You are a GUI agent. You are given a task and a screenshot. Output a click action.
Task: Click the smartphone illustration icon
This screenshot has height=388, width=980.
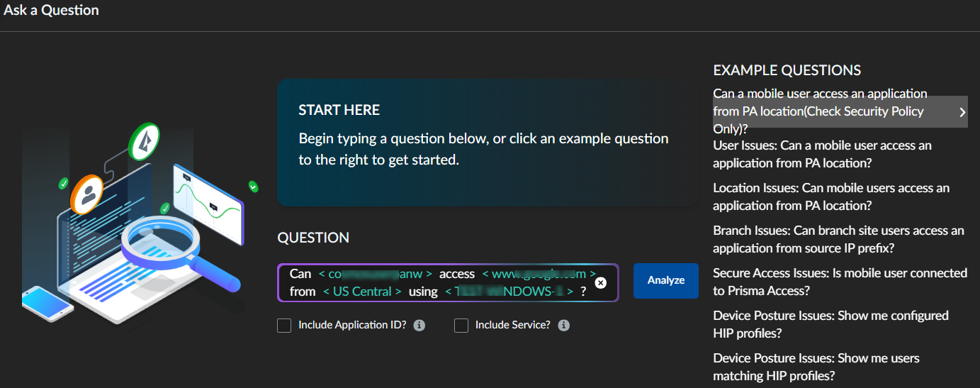pos(47,303)
